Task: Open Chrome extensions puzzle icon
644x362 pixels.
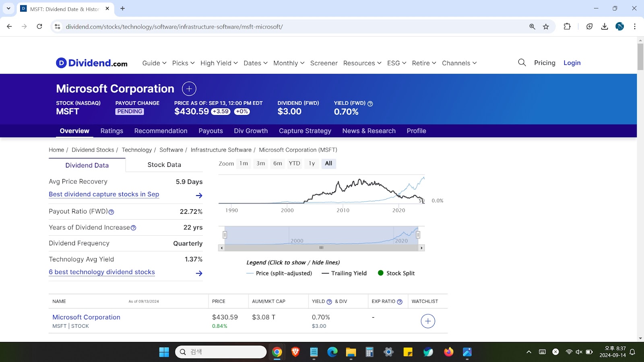Action: (567, 27)
